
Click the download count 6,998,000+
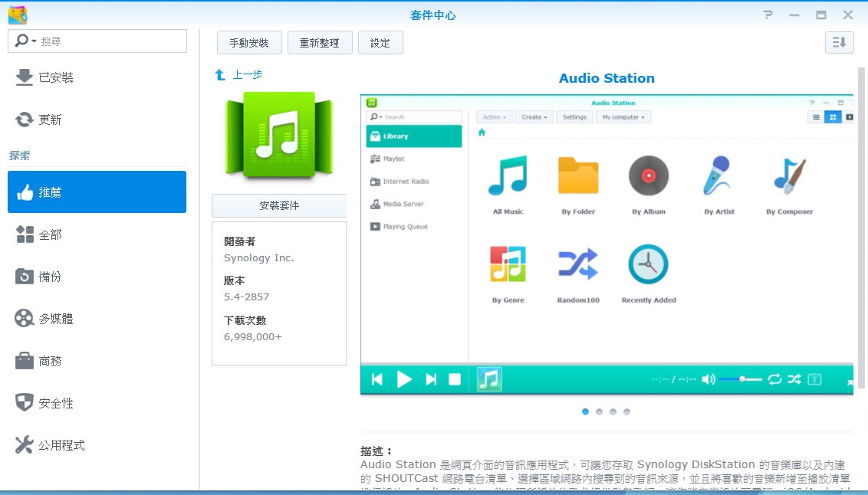pos(253,337)
